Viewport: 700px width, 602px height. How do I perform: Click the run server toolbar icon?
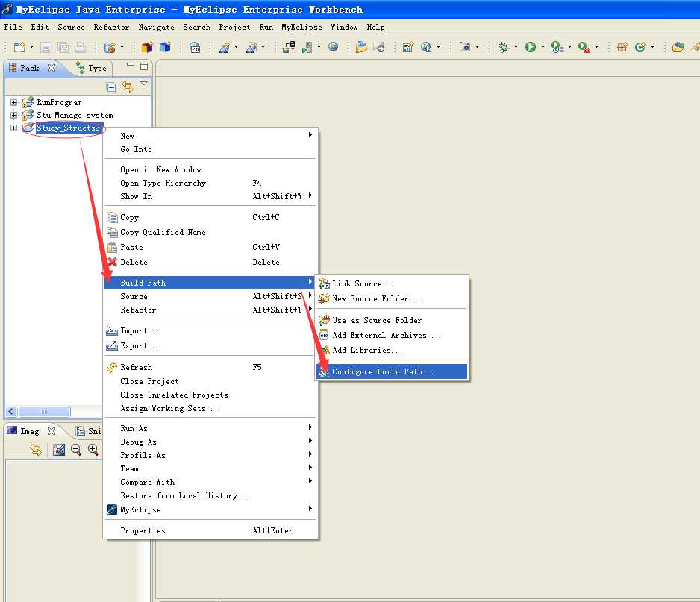point(307,47)
